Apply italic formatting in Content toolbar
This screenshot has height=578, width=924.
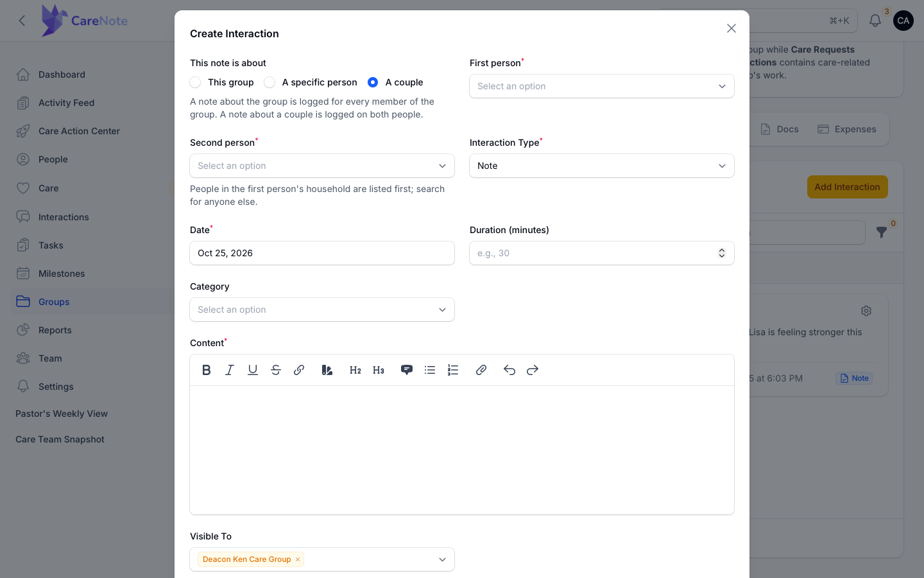pyautogui.click(x=230, y=370)
